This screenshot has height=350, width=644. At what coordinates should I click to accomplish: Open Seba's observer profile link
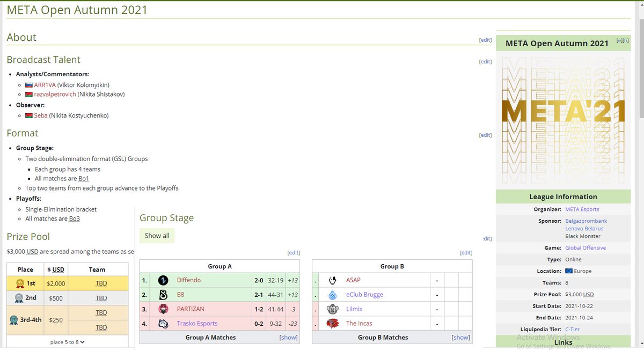[41, 115]
